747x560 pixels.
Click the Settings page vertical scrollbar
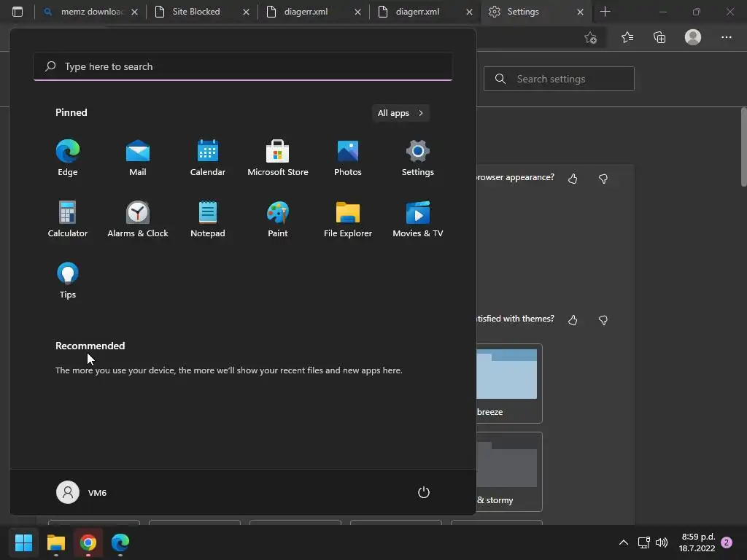click(743, 147)
